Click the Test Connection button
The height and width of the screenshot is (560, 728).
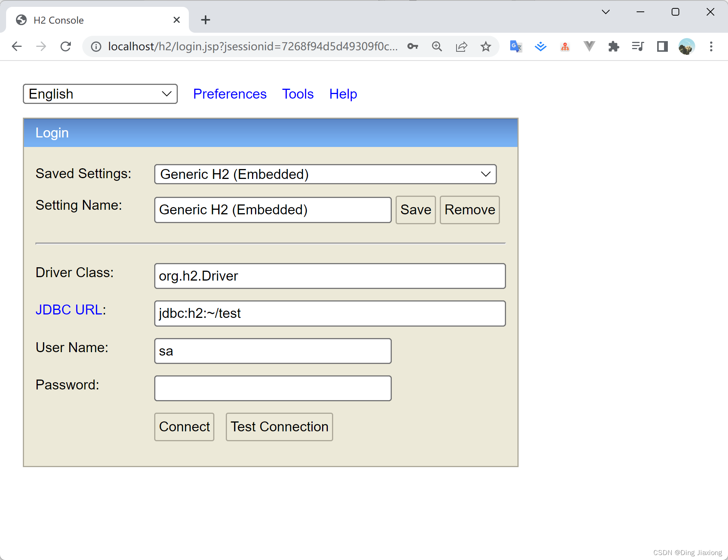tap(279, 427)
